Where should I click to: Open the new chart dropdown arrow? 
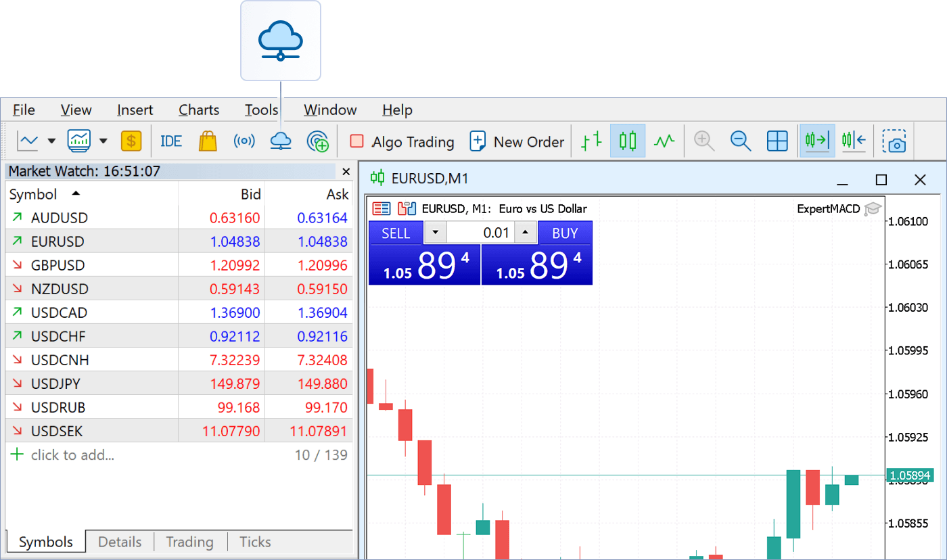point(51,141)
